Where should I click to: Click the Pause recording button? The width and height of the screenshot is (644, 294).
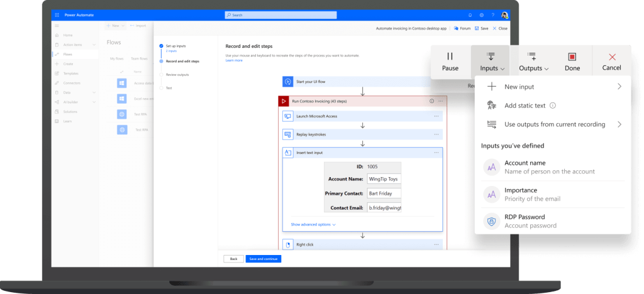click(450, 62)
